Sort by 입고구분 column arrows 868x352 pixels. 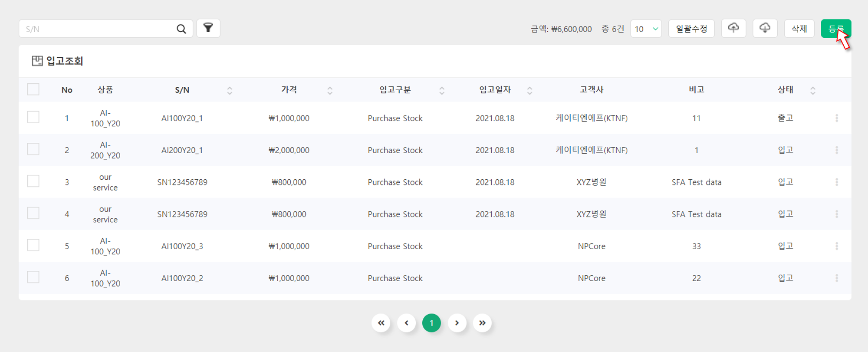[442, 90]
